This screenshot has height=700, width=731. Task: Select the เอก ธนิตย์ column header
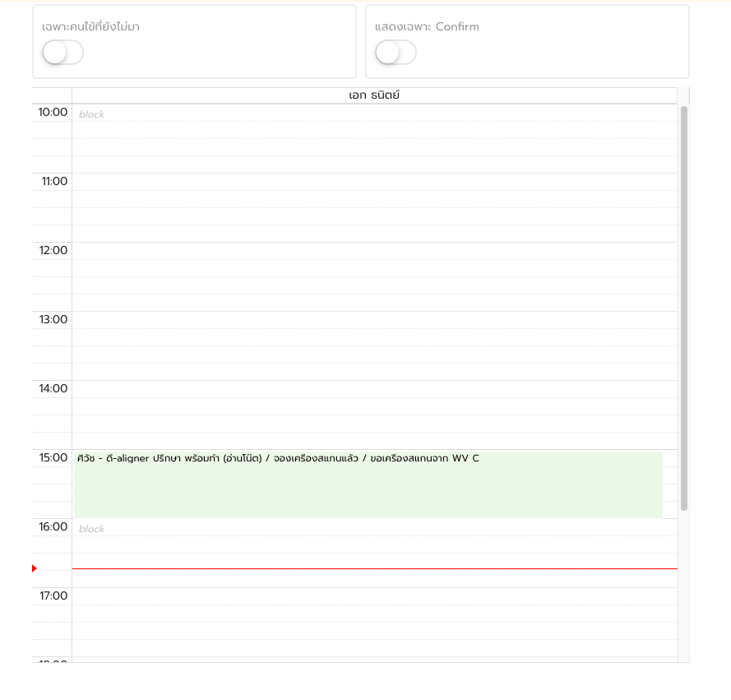coord(374,95)
